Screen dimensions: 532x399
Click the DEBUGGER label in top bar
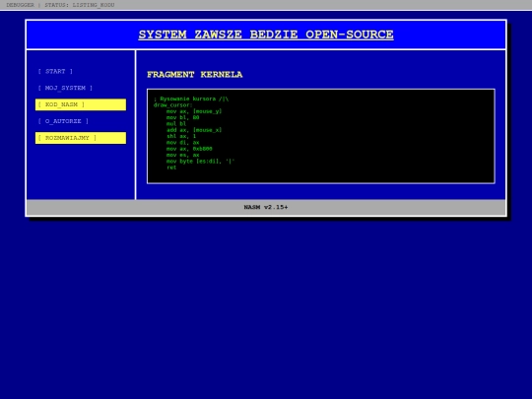(x=21, y=5)
